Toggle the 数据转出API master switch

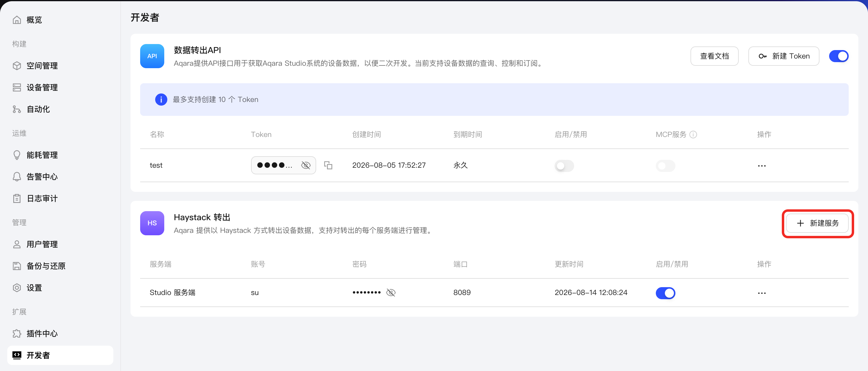point(839,56)
